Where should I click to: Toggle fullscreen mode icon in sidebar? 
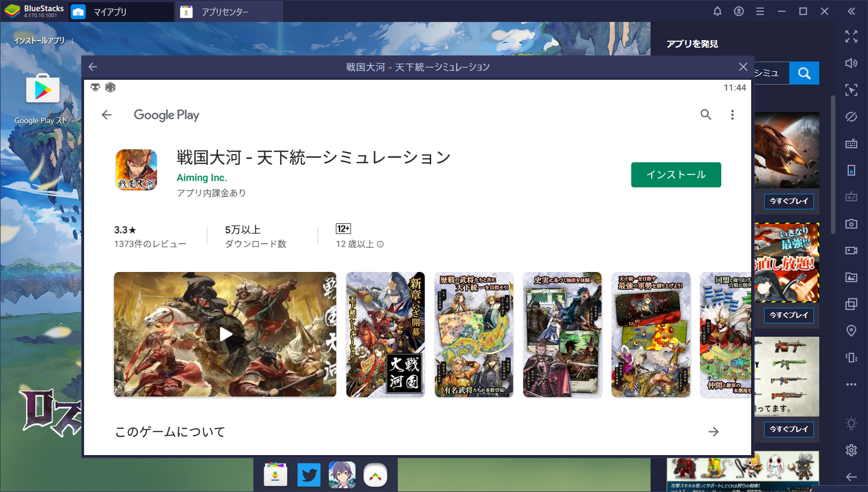coord(851,36)
